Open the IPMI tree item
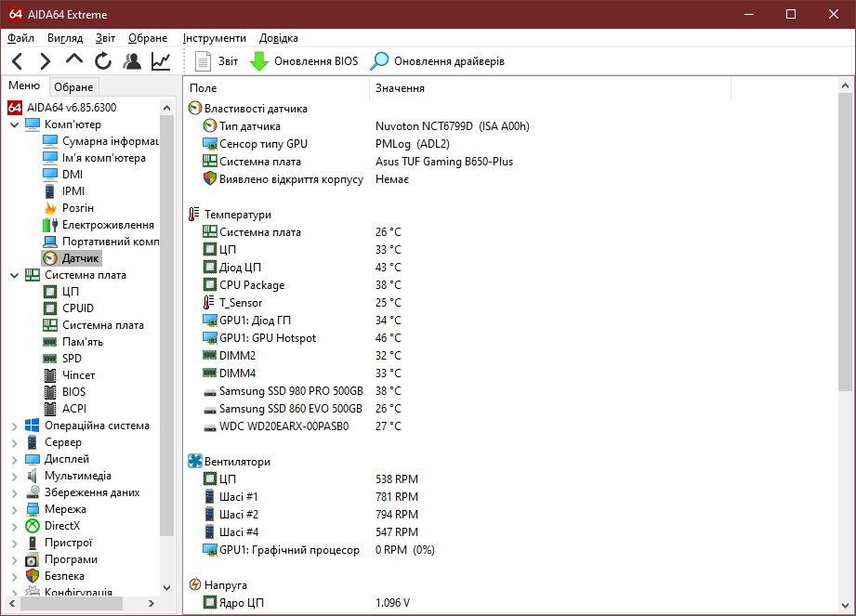 [64, 191]
